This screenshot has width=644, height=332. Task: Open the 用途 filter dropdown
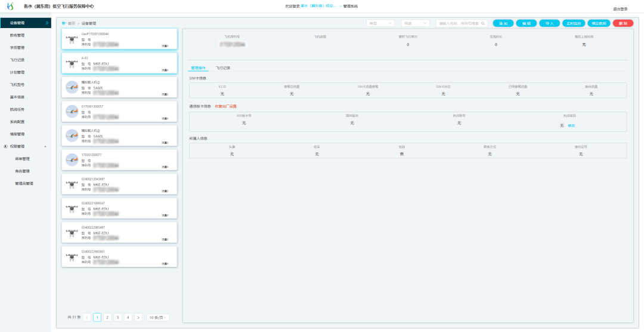click(x=415, y=23)
